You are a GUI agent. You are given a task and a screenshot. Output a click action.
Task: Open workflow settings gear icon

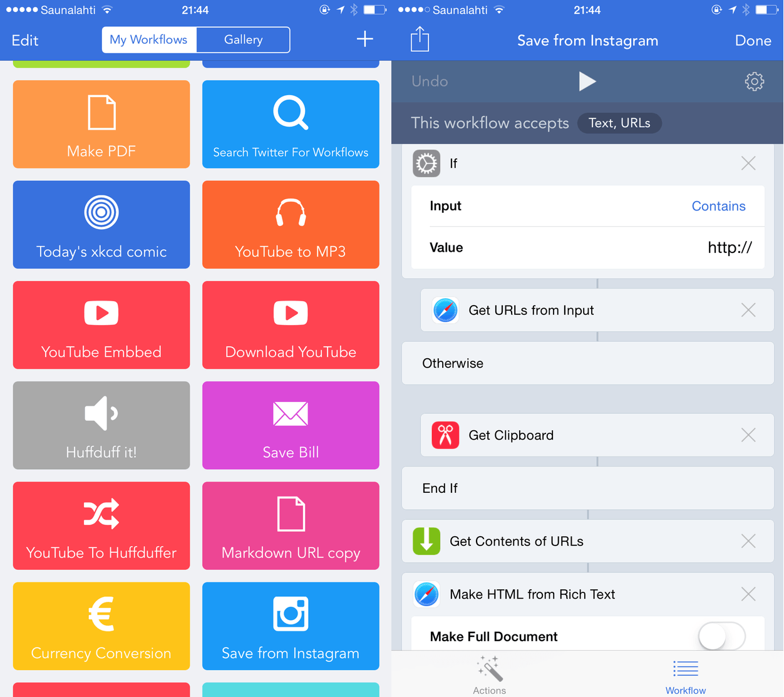pos(755,81)
